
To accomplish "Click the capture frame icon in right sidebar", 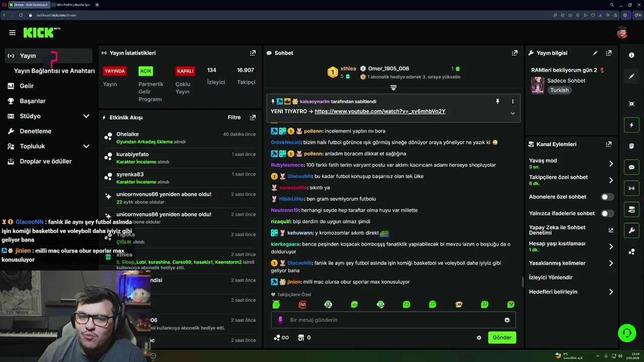I will 631,104.
